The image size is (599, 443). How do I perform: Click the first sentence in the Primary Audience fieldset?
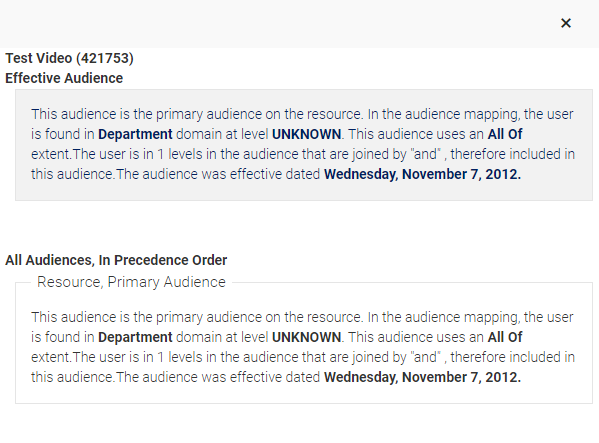(x=198, y=317)
